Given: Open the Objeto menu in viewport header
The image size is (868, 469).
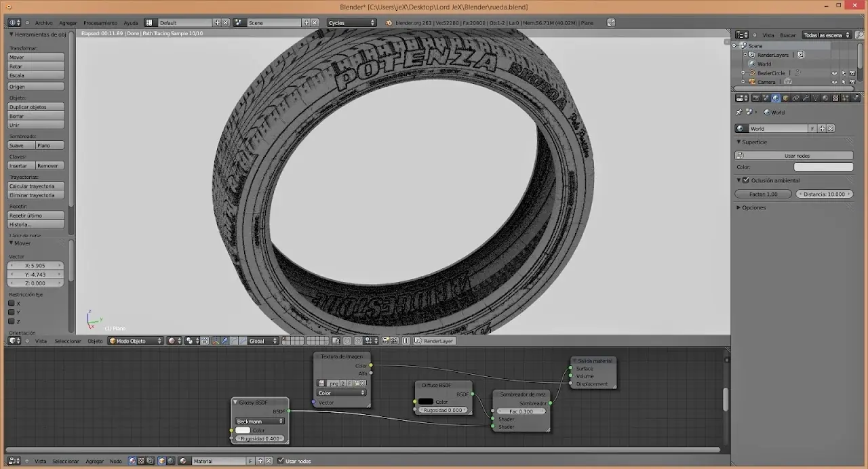Looking at the screenshot, I should [x=95, y=341].
